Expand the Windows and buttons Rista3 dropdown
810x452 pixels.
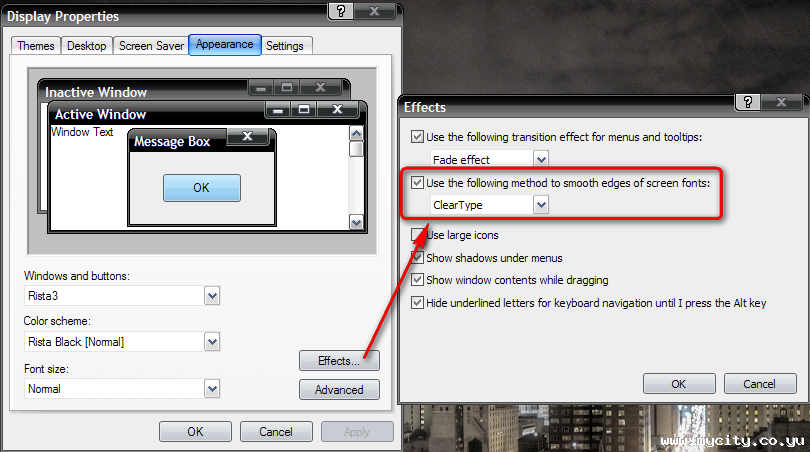[212, 296]
